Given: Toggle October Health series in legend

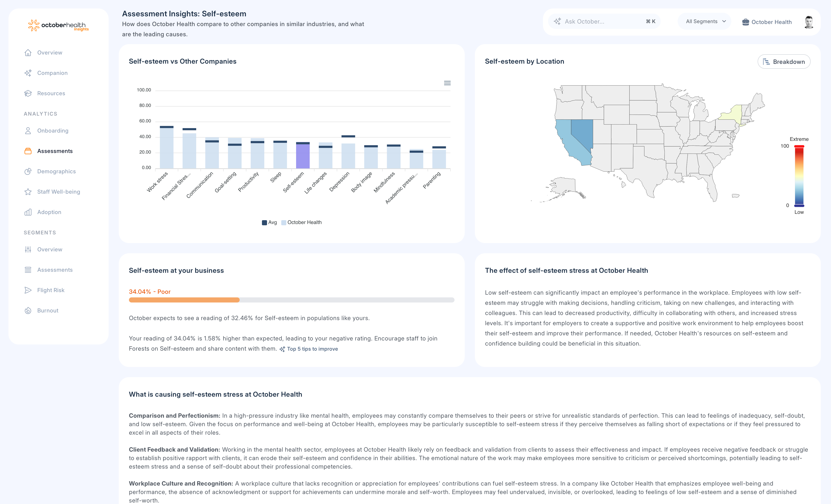Looking at the screenshot, I should pyautogui.click(x=302, y=222).
